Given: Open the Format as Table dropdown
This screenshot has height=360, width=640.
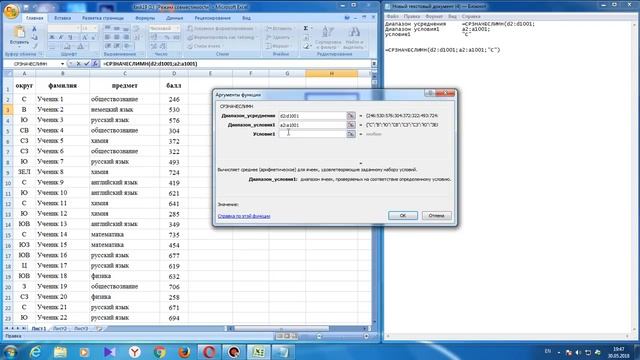Looking at the screenshot, I should pyautogui.click(x=222, y=37).
